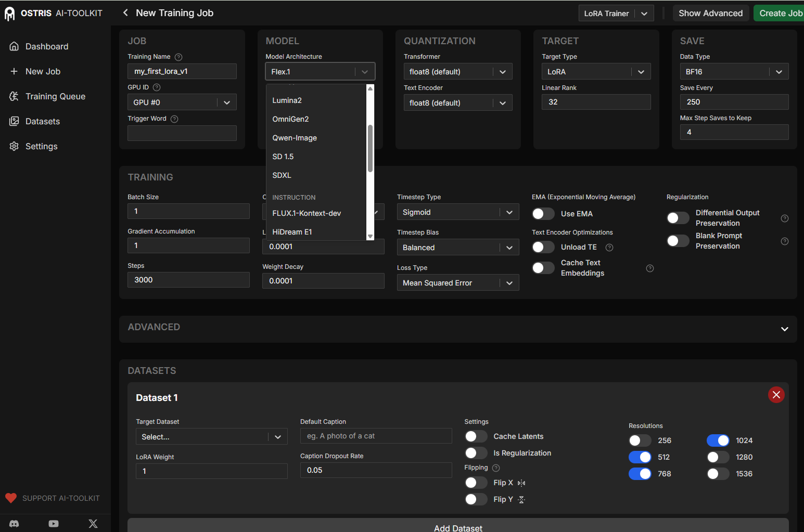Click the Training Name input field
The width and height of the screenshot is (804, 532).
coord(182,71)
